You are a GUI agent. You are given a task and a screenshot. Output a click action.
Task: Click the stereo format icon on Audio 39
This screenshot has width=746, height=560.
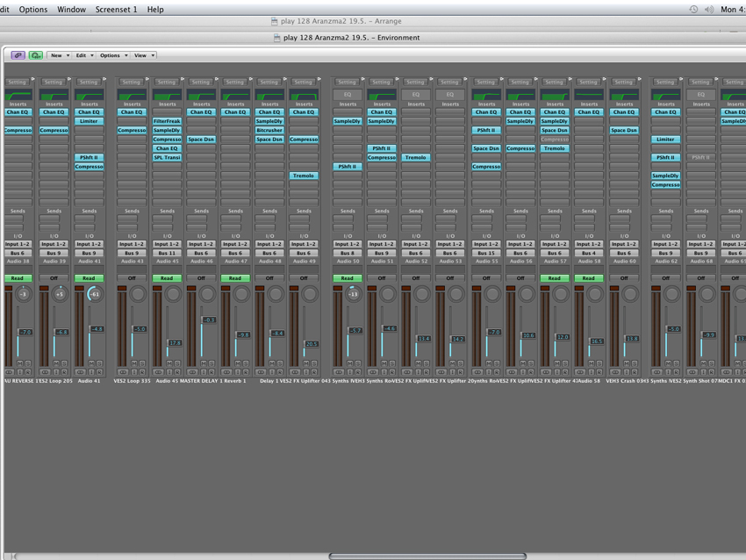45,372
